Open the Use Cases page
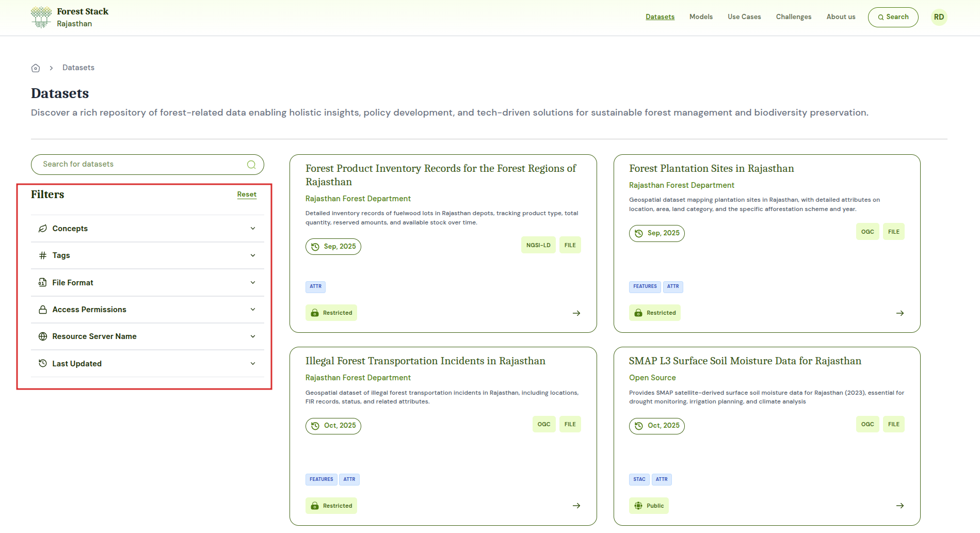980x533 pixels. (x=744, y=17)
